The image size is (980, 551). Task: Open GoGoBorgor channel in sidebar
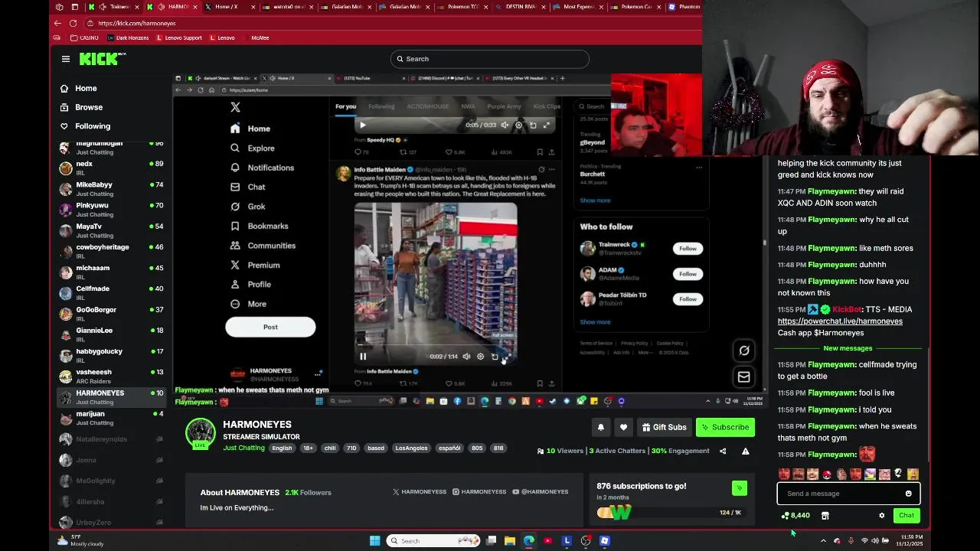(x=112, y=314)
